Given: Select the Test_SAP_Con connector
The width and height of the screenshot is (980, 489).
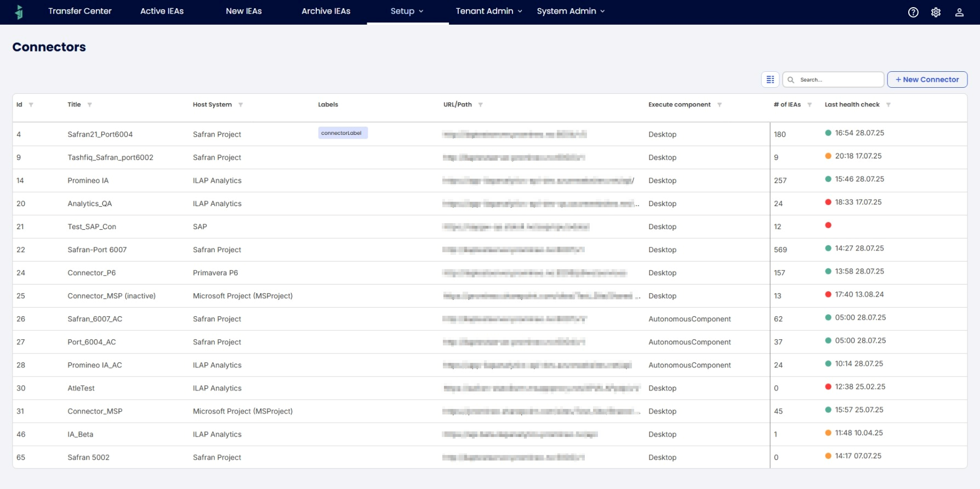Looking at the screenshot, I should (92, 226).
